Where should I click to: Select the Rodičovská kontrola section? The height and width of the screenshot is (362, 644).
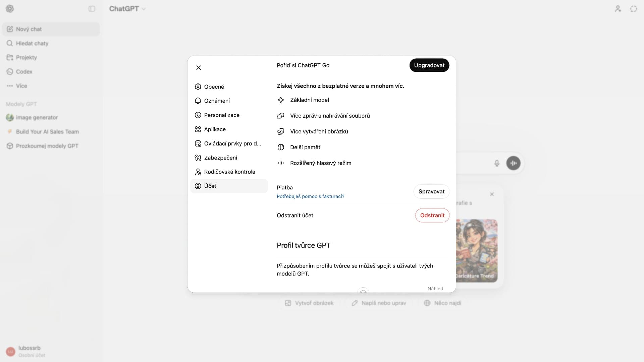coord(229,172)
